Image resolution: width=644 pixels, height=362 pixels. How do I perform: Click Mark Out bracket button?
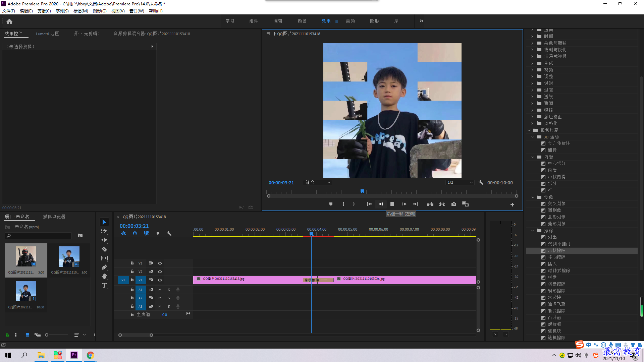tap(354, 204)
